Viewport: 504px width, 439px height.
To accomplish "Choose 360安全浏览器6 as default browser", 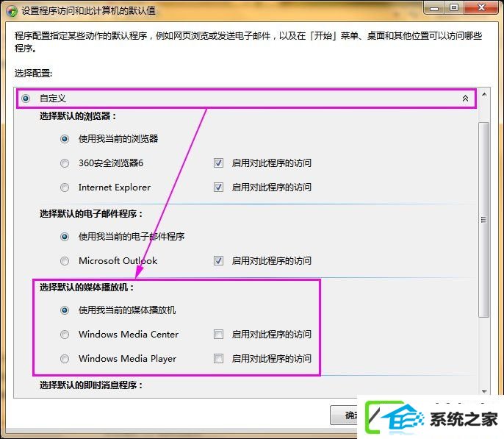I will 65,163.
